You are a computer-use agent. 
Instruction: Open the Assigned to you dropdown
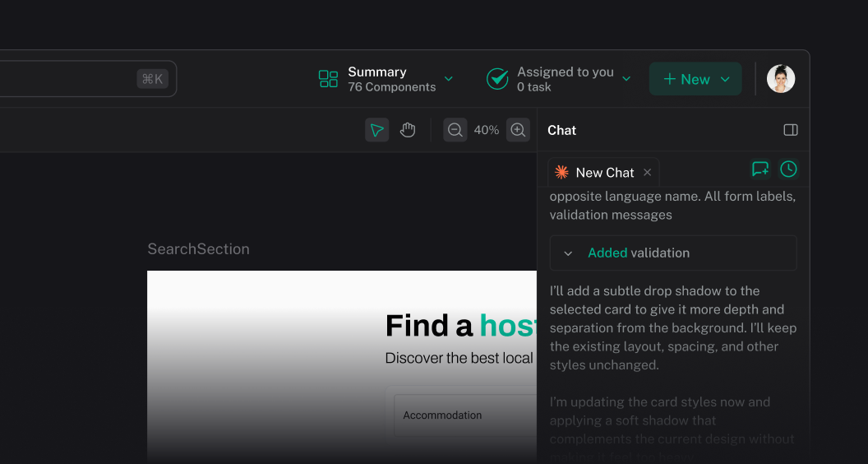pyautogui.click(x=626, y=79)
